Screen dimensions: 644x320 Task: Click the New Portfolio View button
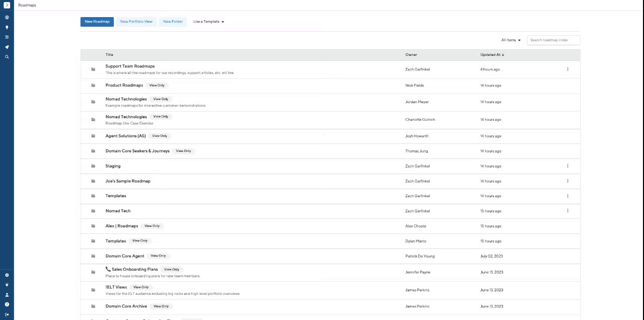pyautogui.click(x=136, y=22)
